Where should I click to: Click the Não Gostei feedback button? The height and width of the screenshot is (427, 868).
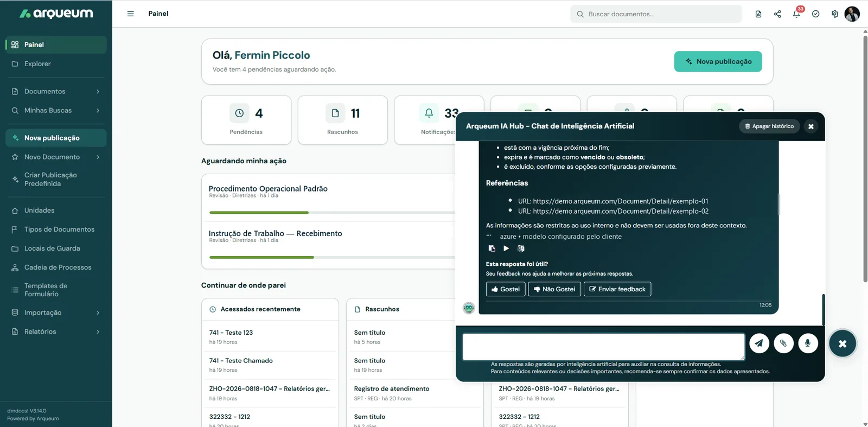click(x=554, y=289)
